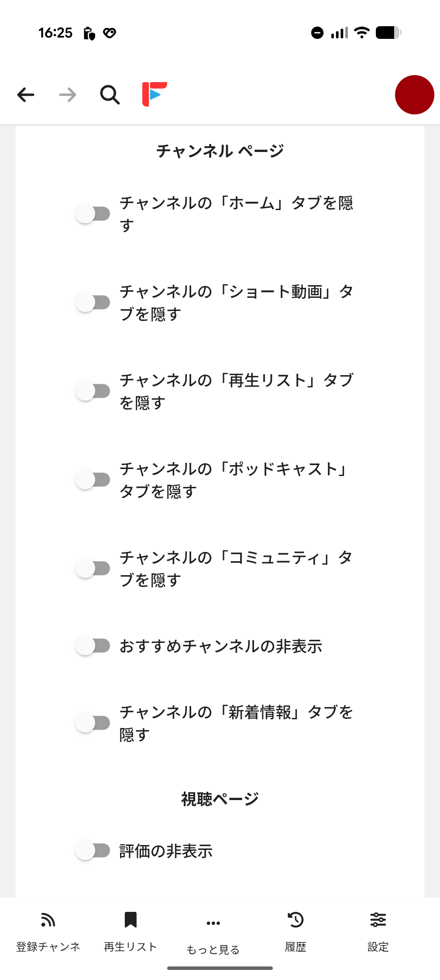Viewport: 440px width, 980px height.
Task: Open the red profile avatar
Action: pyautogui.click(x=414, y=95)
